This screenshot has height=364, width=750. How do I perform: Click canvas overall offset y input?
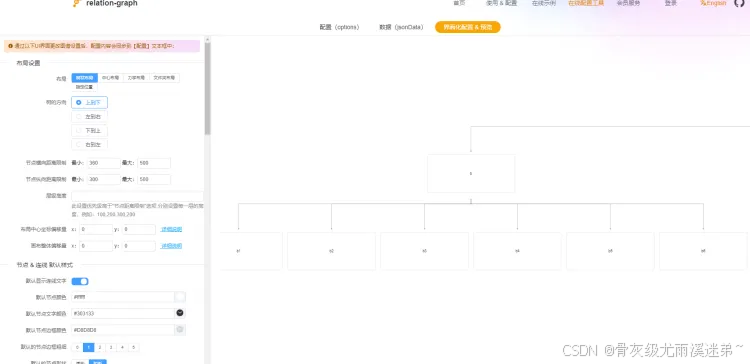[x=139, y=246]
